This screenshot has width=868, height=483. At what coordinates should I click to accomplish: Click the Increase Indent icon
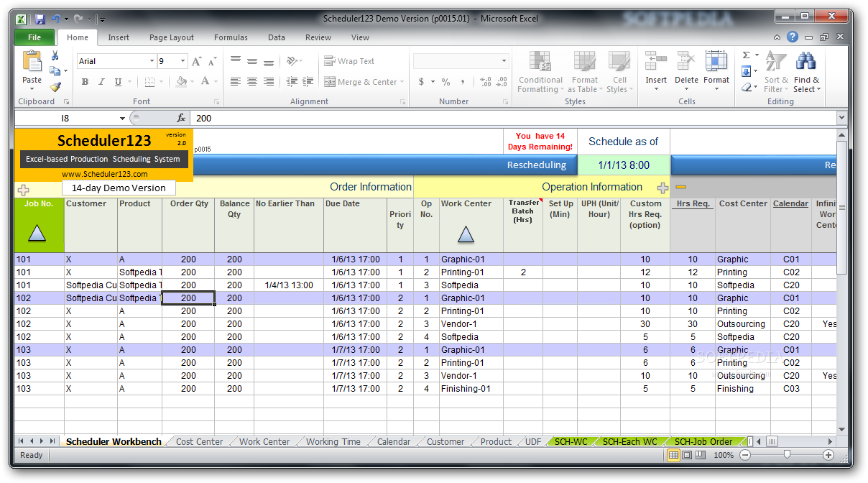308,82
